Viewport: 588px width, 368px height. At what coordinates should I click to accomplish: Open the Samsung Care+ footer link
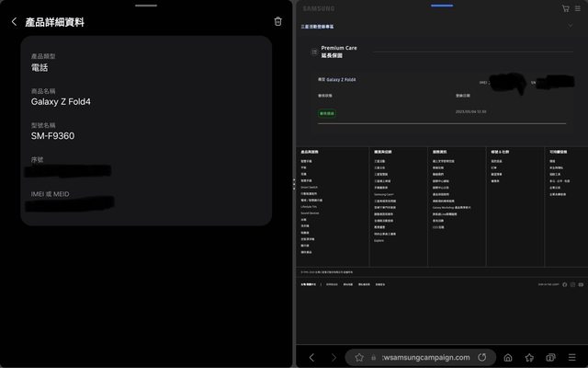point(383,195)
